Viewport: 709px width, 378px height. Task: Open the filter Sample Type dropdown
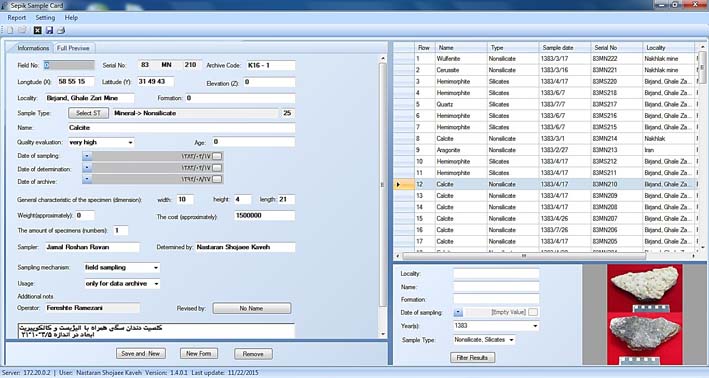[x=512, y=340]
